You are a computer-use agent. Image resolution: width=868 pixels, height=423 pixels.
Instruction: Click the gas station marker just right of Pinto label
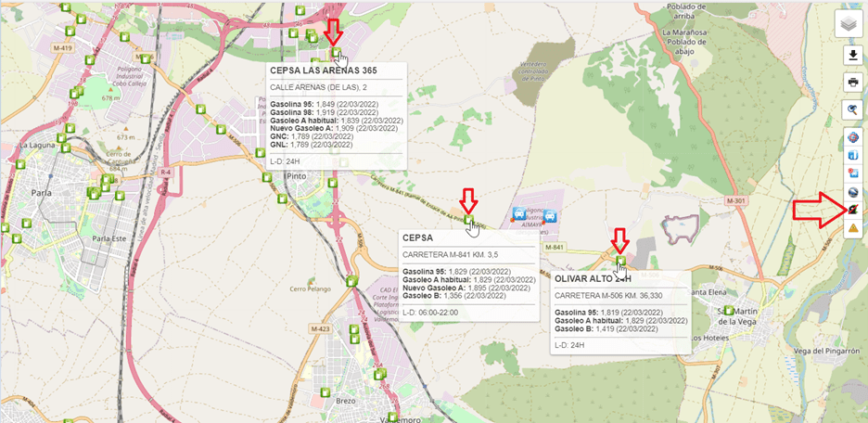point(332,182)
